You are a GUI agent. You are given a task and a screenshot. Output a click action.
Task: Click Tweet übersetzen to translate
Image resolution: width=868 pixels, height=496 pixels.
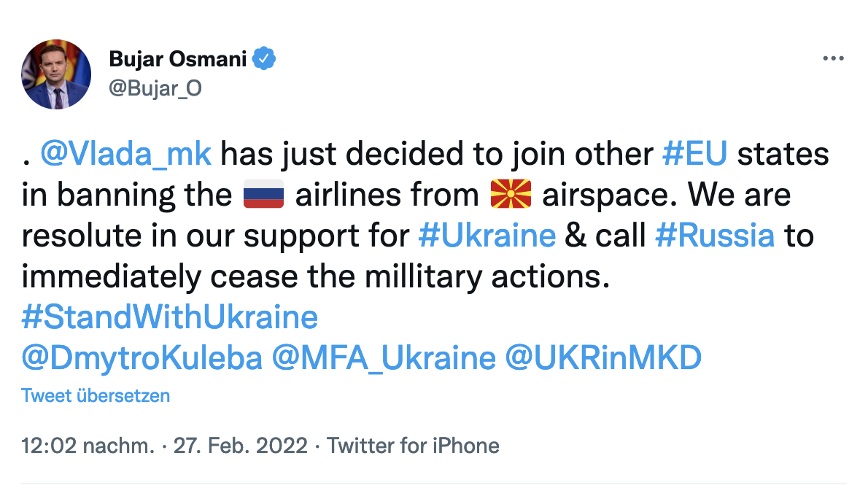pos(96,396)
